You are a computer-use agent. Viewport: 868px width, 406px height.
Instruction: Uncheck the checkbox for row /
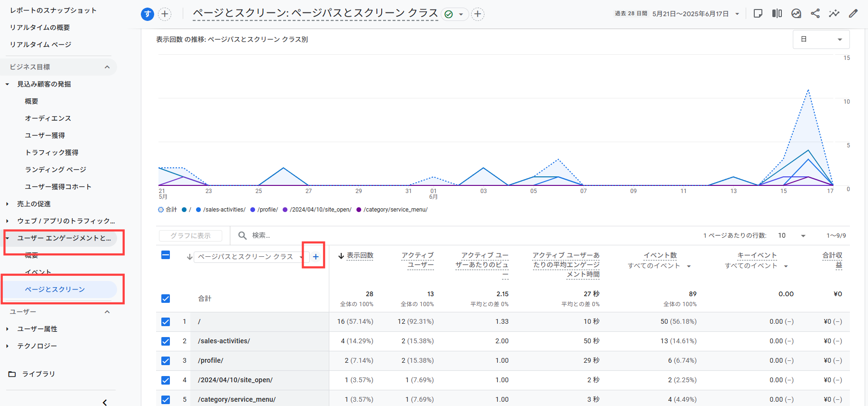click(166, 322)
